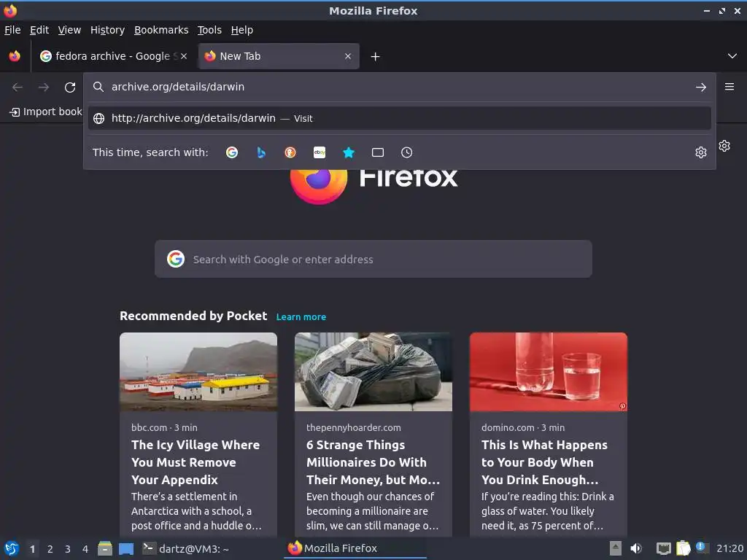Select Mozilla Firefox taskbar entry
The image size is (747, 560).
pyautogui.click(x=356, y=548)
